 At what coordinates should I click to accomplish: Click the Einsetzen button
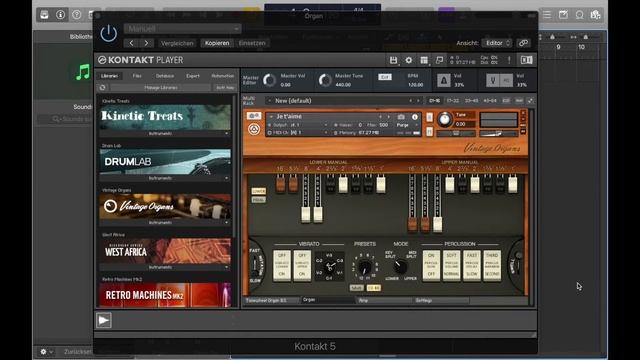pyautogui.click(x=252, y=43)
